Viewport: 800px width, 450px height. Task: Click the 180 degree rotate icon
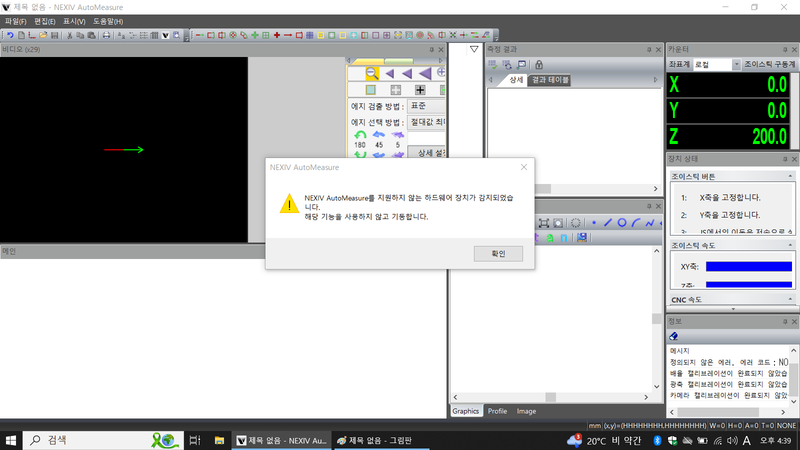[x=360, y=135]
